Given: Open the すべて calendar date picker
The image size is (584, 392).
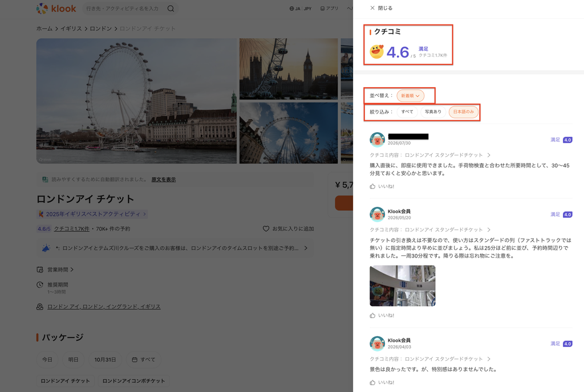Looking at the screenshot, I should pos(143,360).
